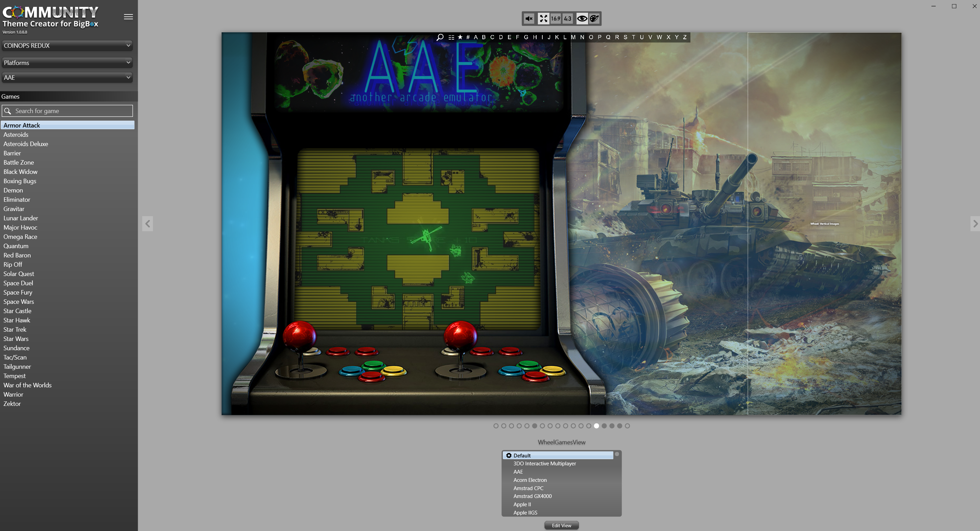The image size is (980, 531).
Task: Select Amstrad GX4000 in view list
Action: point(558,496)
